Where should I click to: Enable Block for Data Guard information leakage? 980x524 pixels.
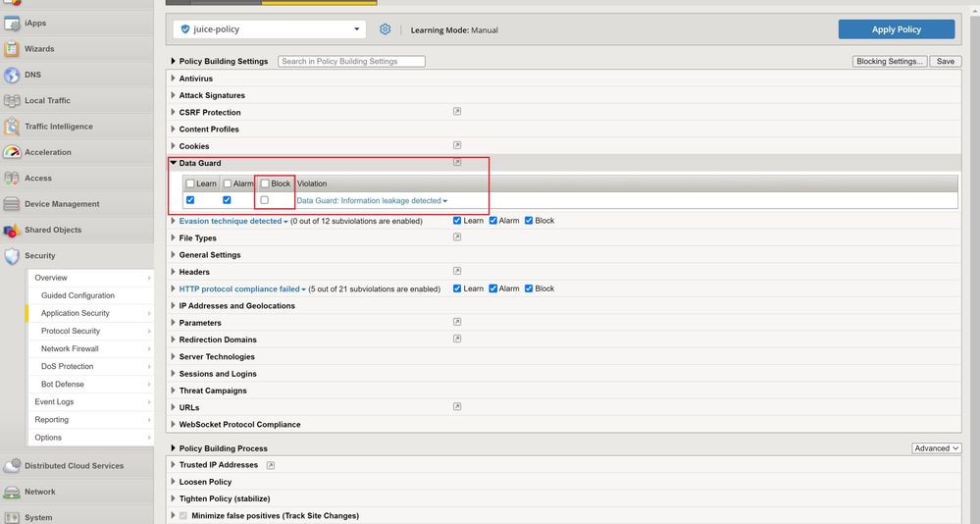click(265, 200)
